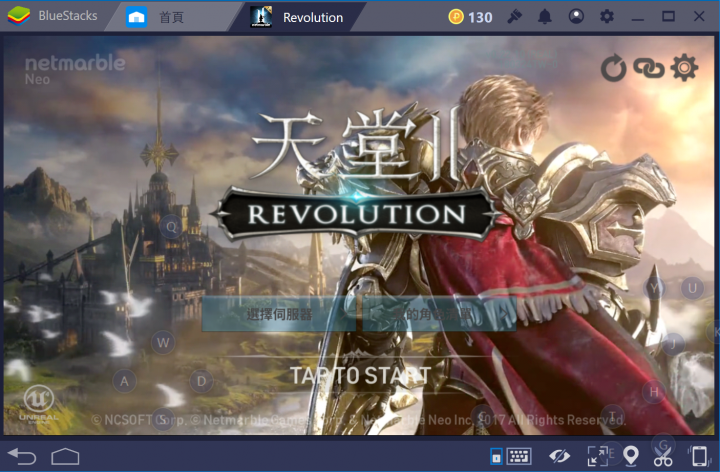Click the pin icon in title bar
720x472 pixels.
[x=514, y=17]
